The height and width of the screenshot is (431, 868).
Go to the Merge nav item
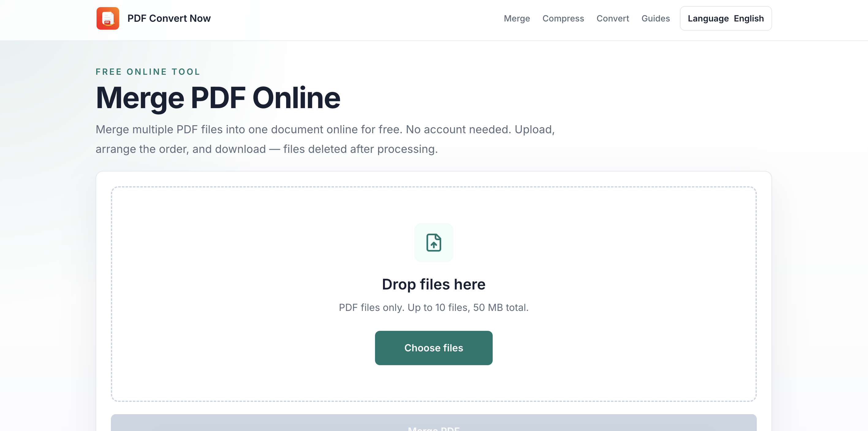(x=517, y=18)
